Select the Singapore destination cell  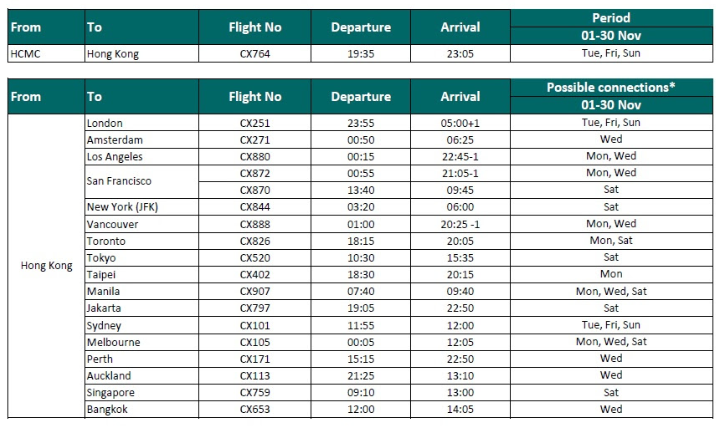click(x=141, y=392)
